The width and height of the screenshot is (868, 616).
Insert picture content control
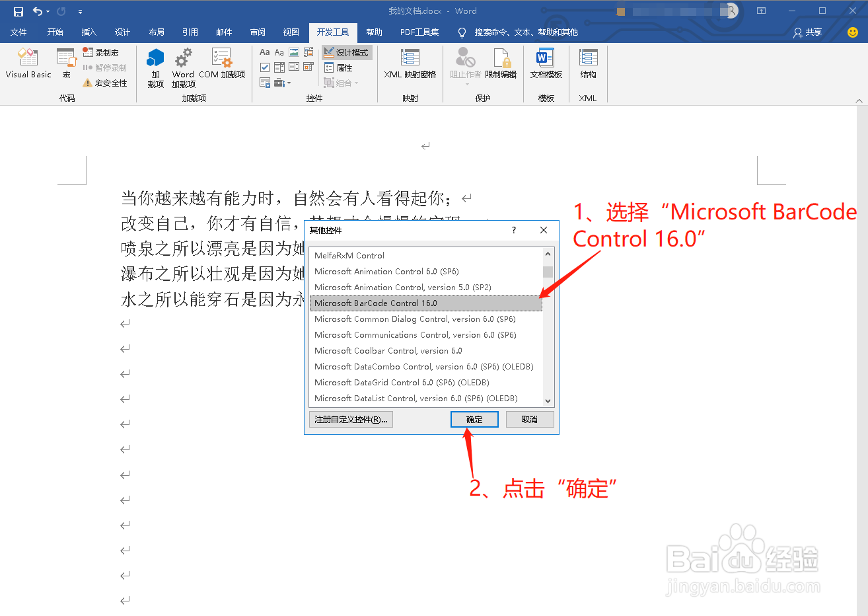coord(294,52)
